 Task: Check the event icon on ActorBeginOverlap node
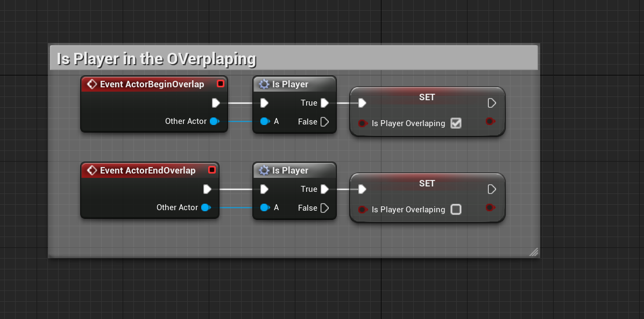tap(93, 84)
